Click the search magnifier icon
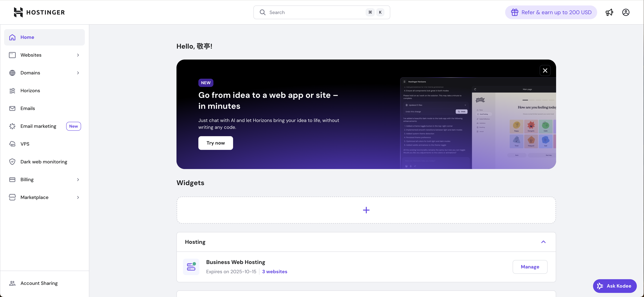 (x=262, y=12)
